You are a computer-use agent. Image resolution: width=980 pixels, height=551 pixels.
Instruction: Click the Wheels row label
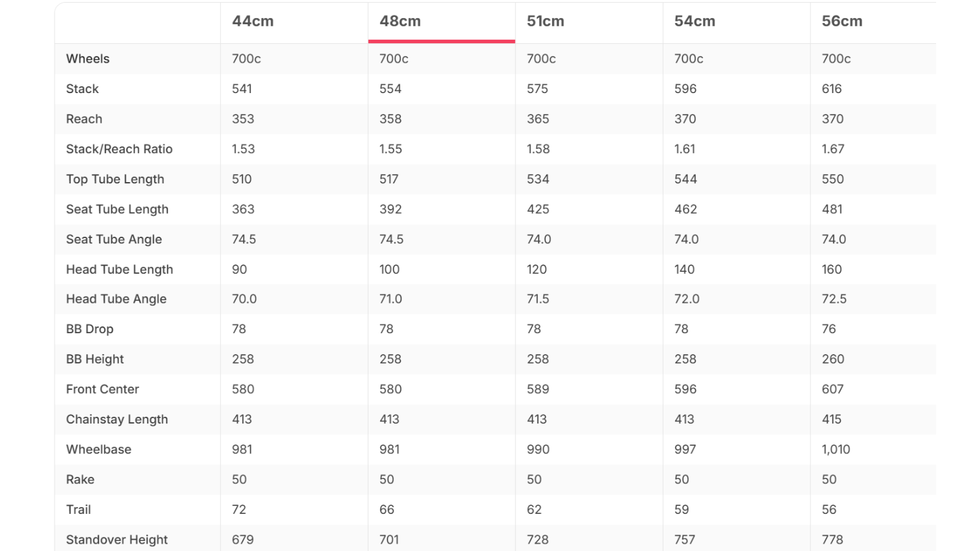click(88, 59)
